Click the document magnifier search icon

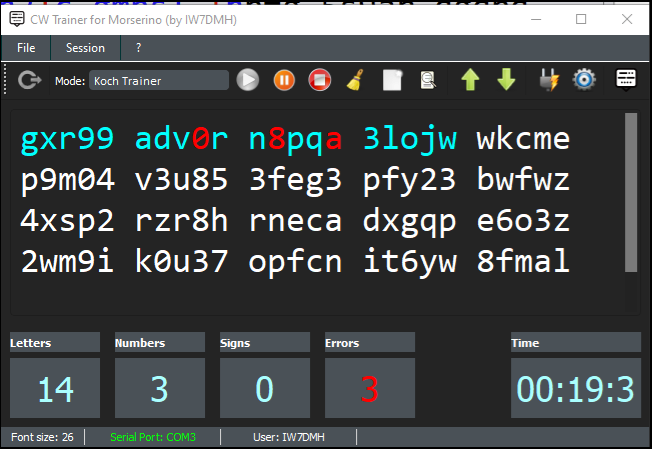click(428, 80)
